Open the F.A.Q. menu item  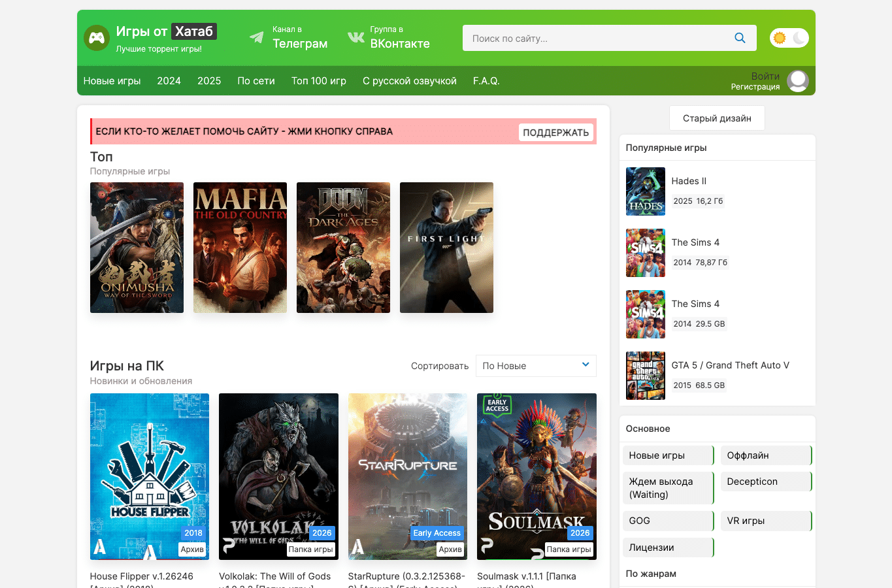pyautogui.click(x=486, y=81)
